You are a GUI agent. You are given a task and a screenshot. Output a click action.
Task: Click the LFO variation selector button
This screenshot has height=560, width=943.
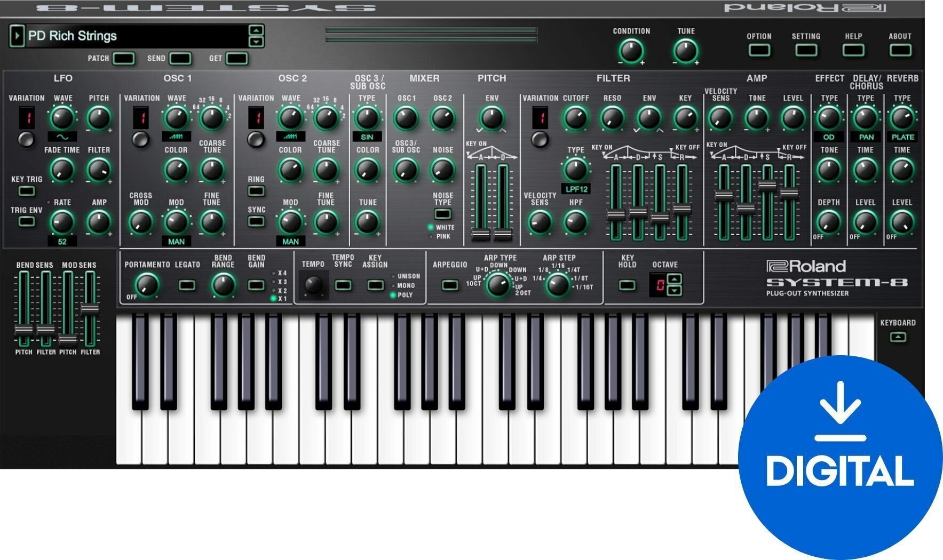(26, 138)
